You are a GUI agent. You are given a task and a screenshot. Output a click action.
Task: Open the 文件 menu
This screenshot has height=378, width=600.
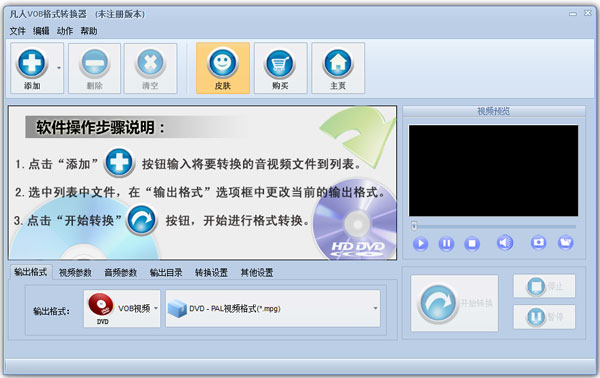point(18,31)
